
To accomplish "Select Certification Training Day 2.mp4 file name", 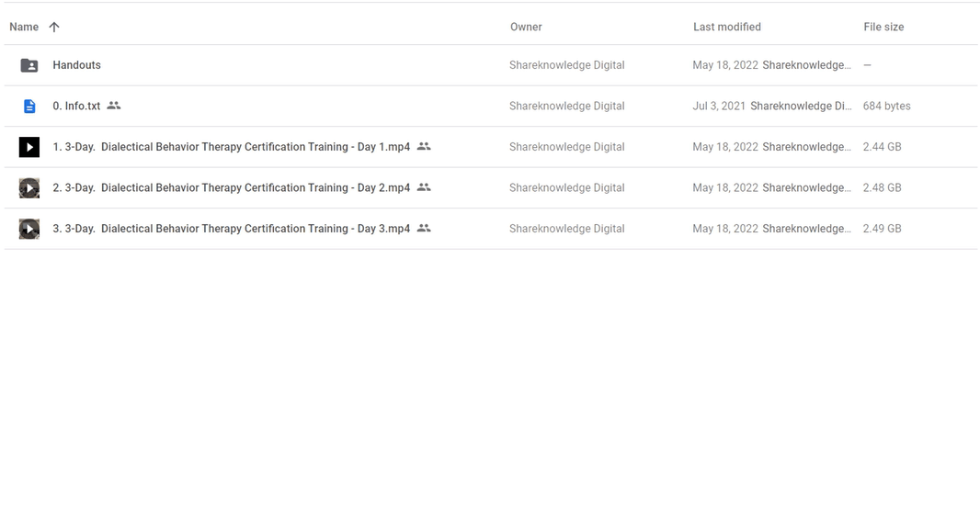I will (x=232, y=188).
